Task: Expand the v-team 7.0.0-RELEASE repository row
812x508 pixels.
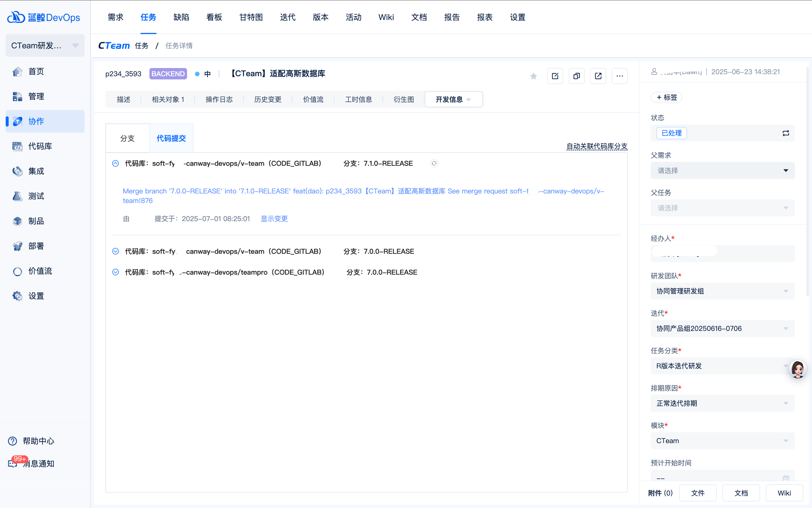Action: (x=115, y=251)
